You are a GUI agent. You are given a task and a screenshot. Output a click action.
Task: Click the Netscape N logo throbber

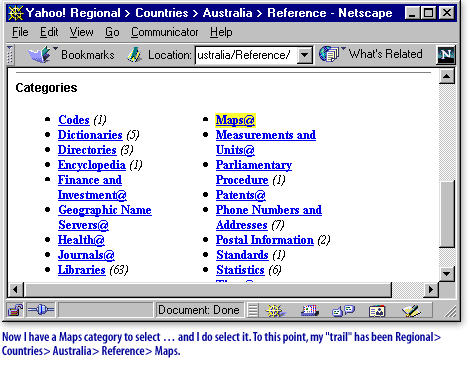(x=446, y=55)
